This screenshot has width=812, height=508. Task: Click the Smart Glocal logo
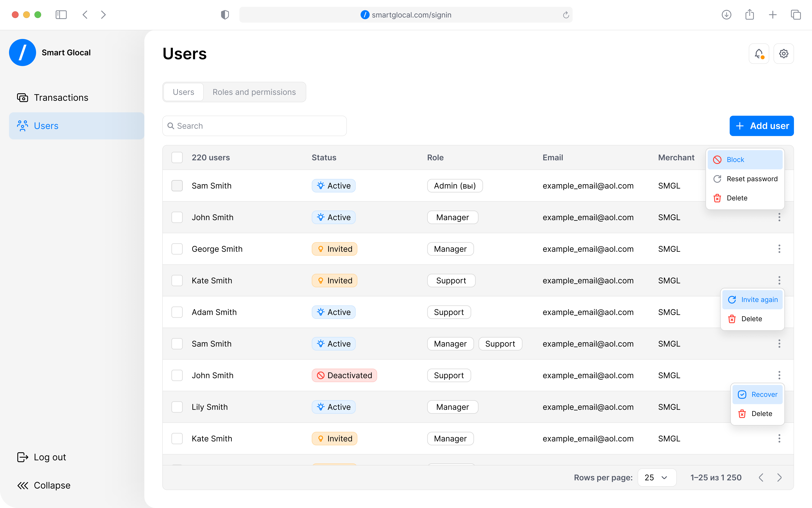click(22, 52)
